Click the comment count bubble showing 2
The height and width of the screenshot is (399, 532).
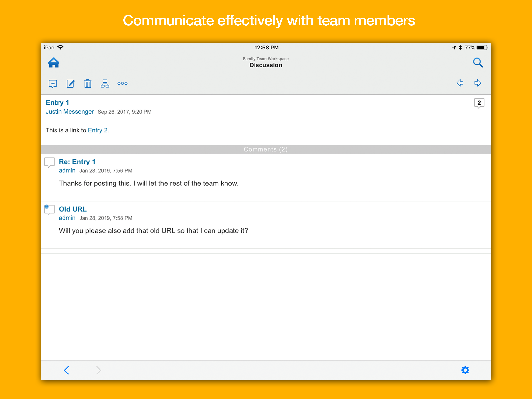(479, 103)
